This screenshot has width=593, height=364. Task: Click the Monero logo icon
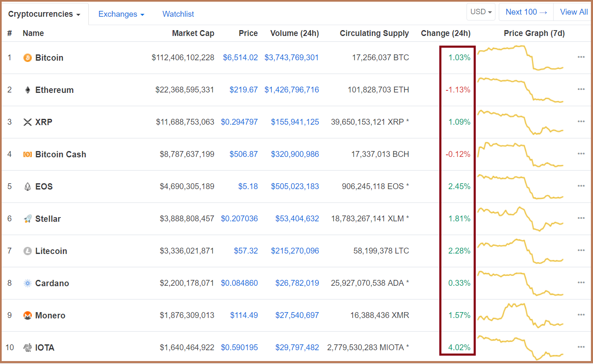tap(28, 315)
